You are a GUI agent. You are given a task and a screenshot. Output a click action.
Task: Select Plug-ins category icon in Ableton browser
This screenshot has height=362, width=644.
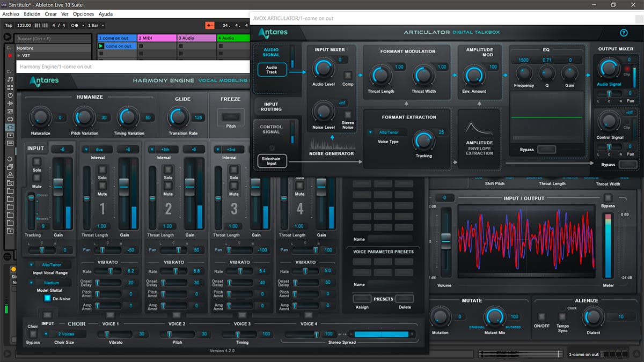[10, 127]
